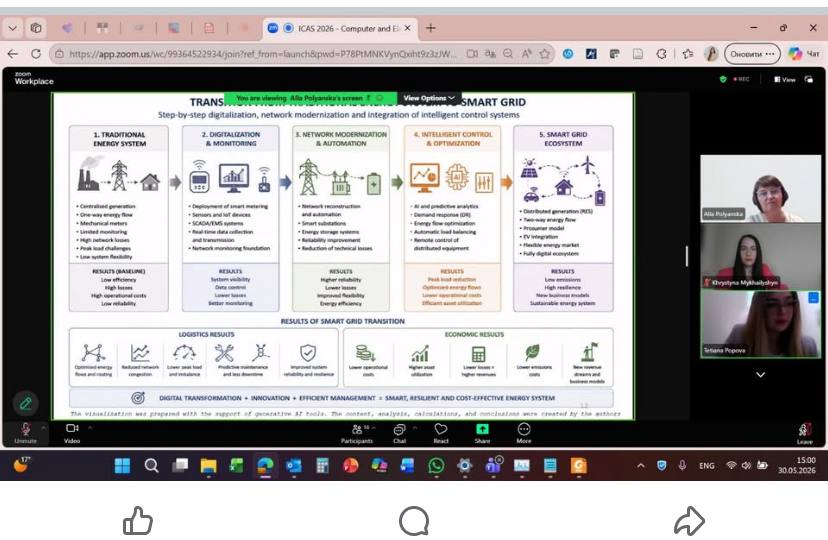Open the Participants panel
Screen dimensions: 828x540
(x=357, y=433)
